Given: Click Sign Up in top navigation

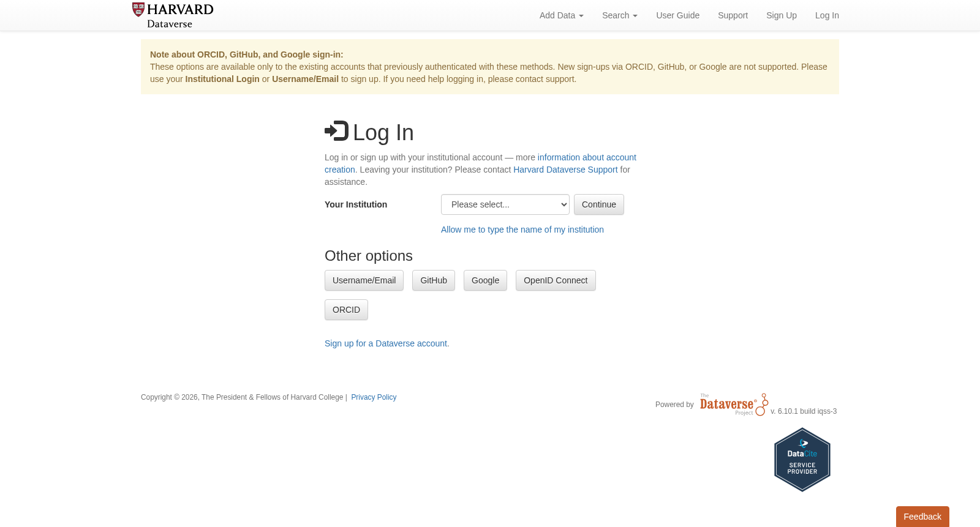Looking at the screenshot, I should point(782,15).
